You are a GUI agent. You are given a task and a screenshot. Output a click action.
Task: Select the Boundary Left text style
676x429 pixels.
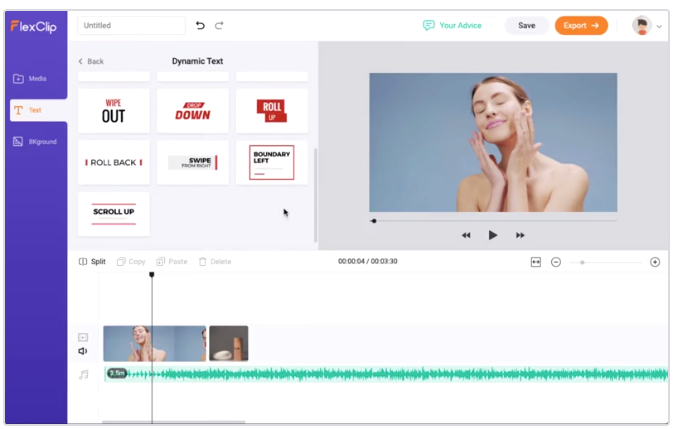(x=272, y=162)
